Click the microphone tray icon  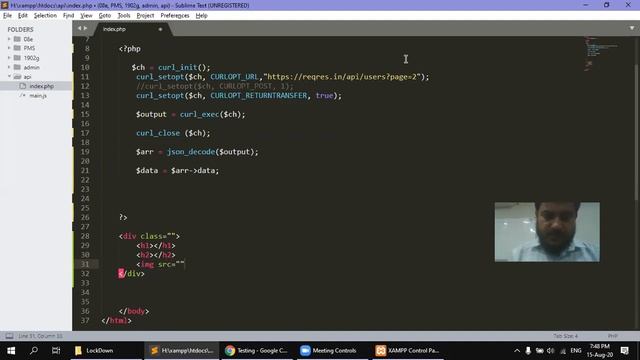[528, 351]
